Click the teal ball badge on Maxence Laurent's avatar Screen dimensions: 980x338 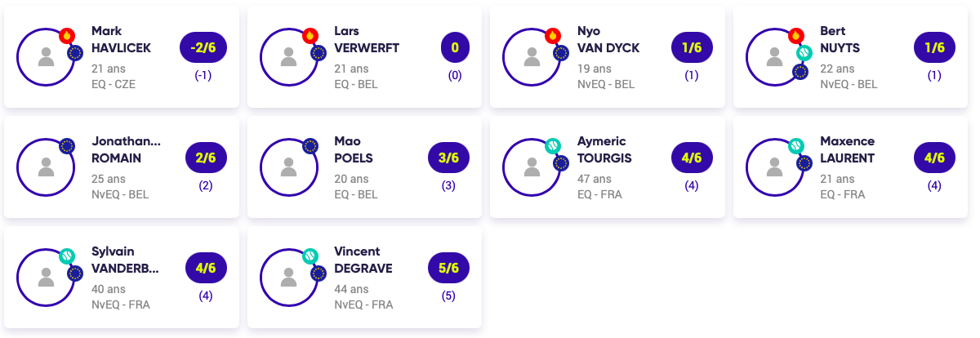click(x=795, y=146)
